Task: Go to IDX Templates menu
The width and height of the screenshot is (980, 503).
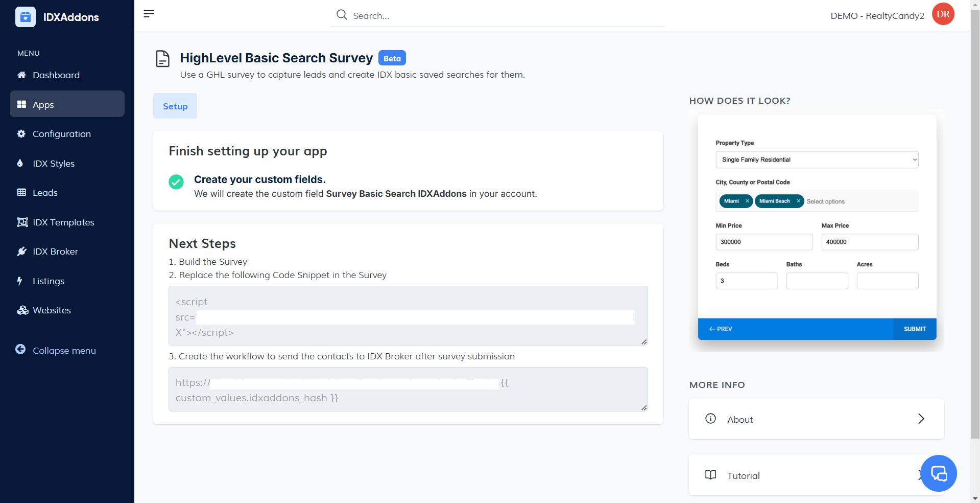Action: [63, 222]
